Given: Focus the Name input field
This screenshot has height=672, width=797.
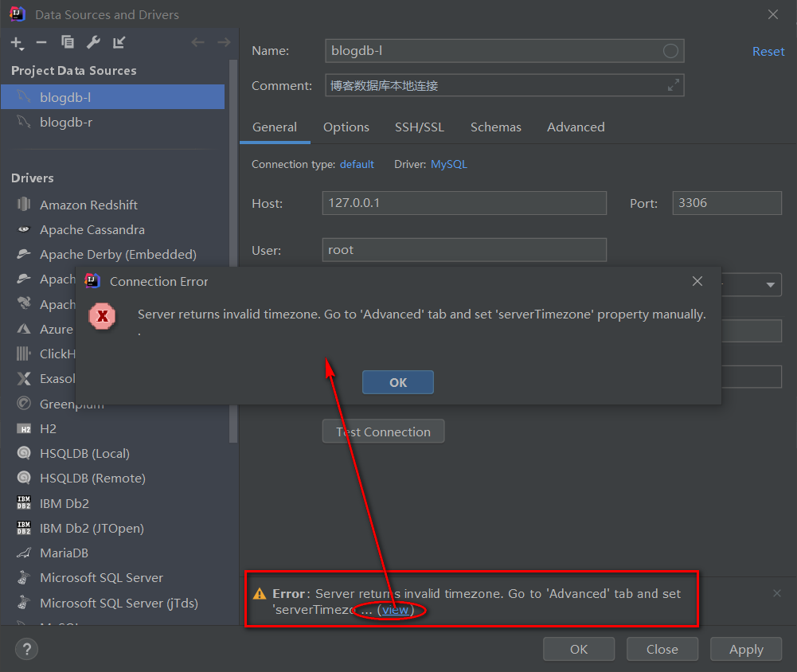Looking at the screenshot, I should [504, 51].
